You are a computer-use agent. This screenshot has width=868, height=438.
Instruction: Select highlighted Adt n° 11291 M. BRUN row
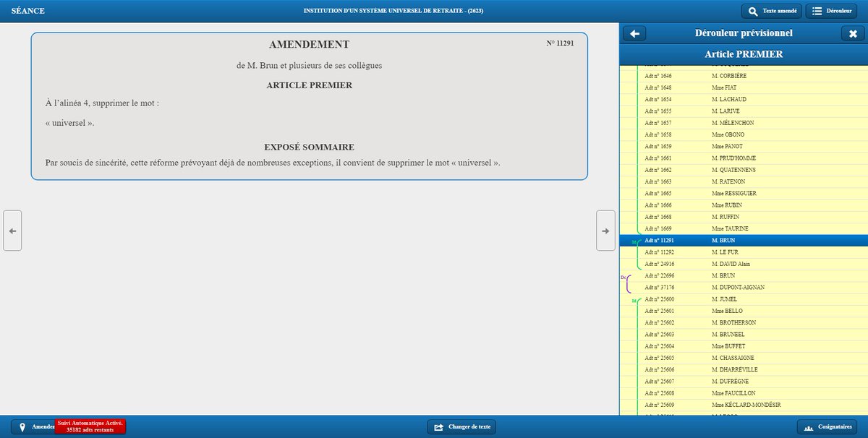744,240
